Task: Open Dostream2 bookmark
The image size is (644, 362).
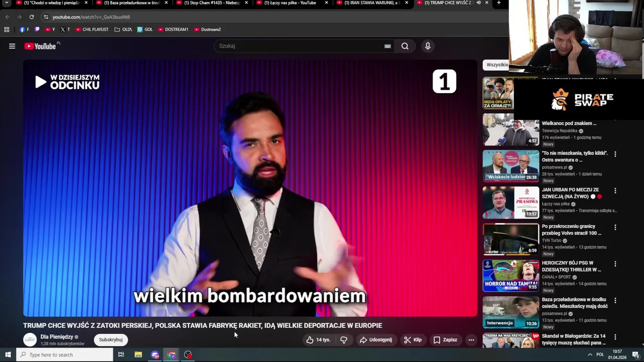Action: [x=207, y=30]
